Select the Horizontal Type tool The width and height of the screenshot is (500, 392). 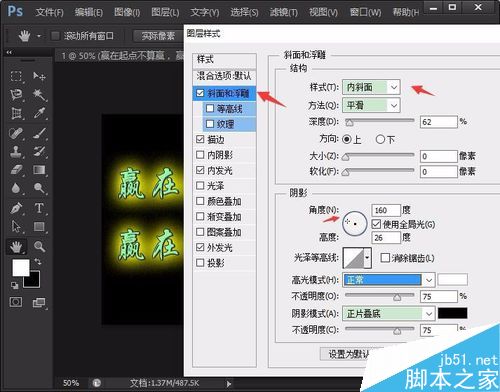tap(39, 208)
